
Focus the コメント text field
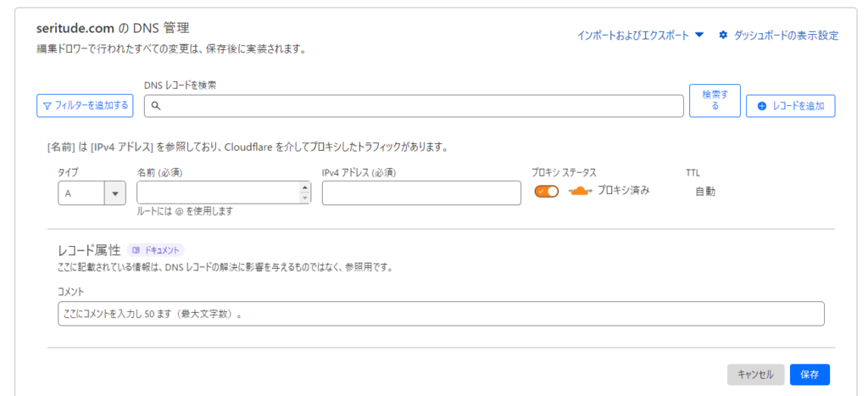[441, 314]
